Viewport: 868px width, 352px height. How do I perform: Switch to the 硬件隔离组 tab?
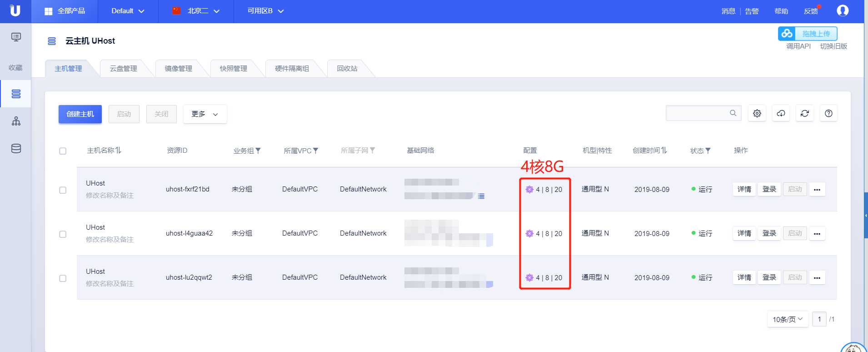(x=292, y=69)
